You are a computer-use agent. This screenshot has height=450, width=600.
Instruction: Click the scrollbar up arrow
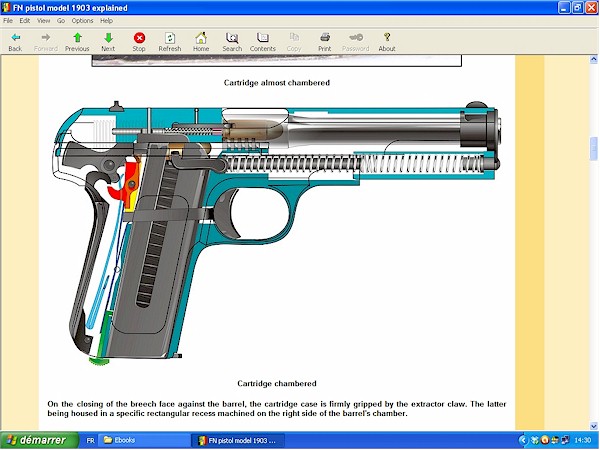point(594,59)
